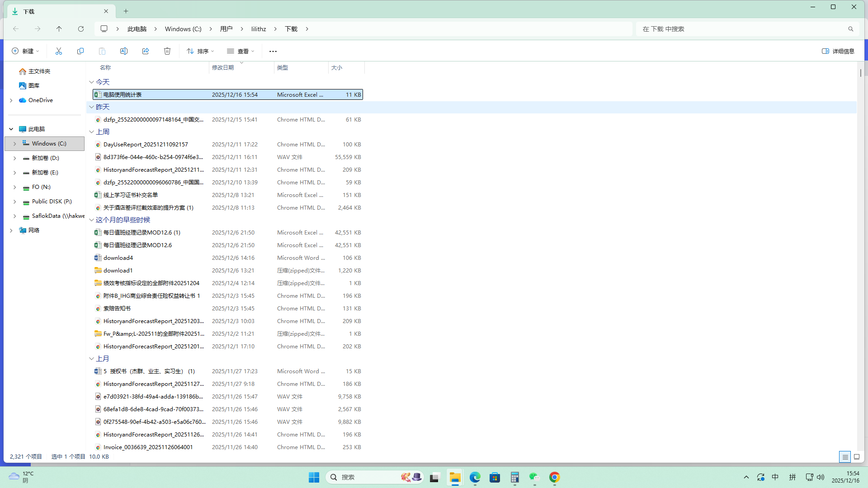868x488 pixels.
Task: Expand the 新加卷 (D:) drive tree node
Action: [x=14, y=158]
